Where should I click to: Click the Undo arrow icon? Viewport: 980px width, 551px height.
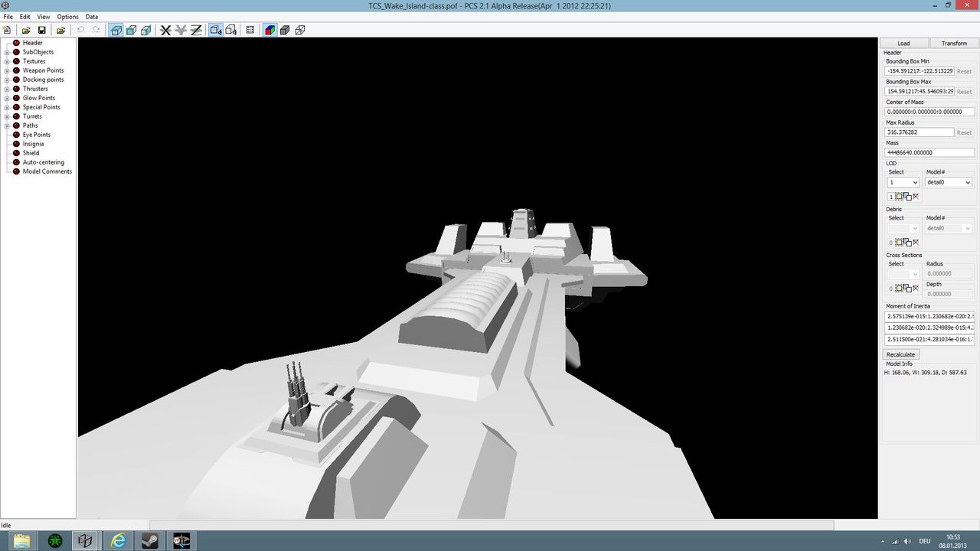click(x=80, y=30)
